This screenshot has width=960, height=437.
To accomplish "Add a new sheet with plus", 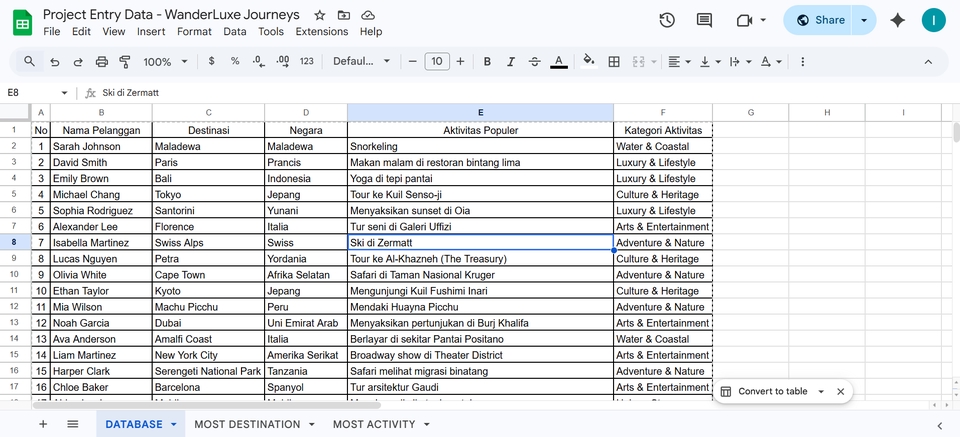I will pos(43,424).
